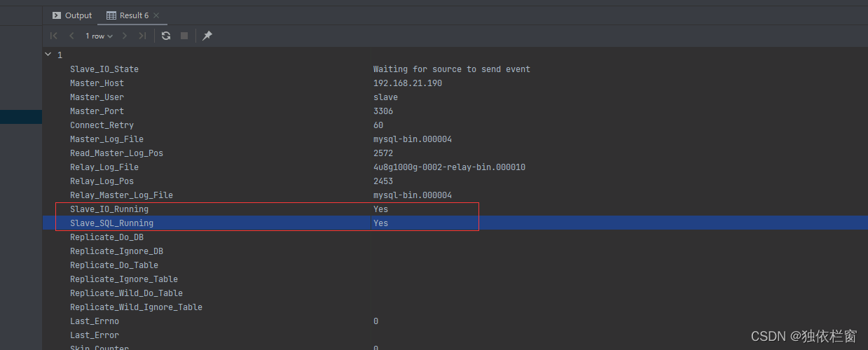Select the Slave_IO_Running Yes value
Viewport: 868px width, 350px height.
(x=380, y=209)
